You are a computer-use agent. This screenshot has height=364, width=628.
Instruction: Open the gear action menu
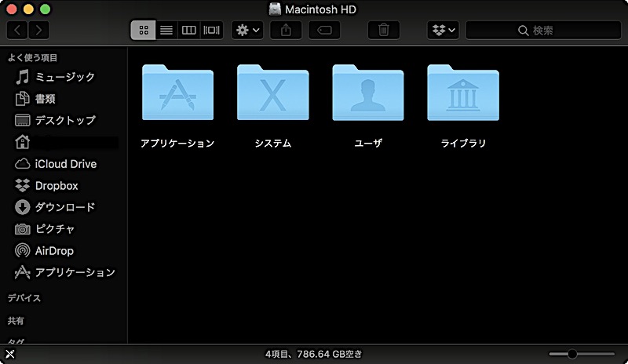click(247, 30)
